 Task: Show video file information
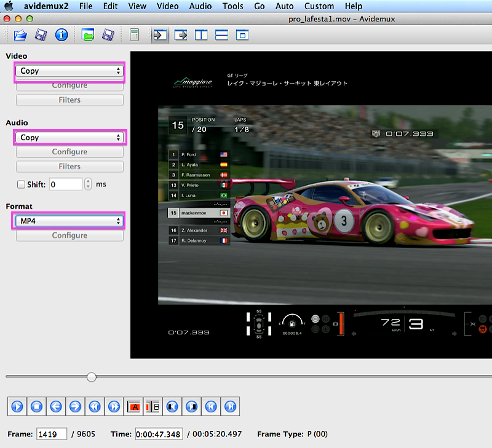click(61, 35)
